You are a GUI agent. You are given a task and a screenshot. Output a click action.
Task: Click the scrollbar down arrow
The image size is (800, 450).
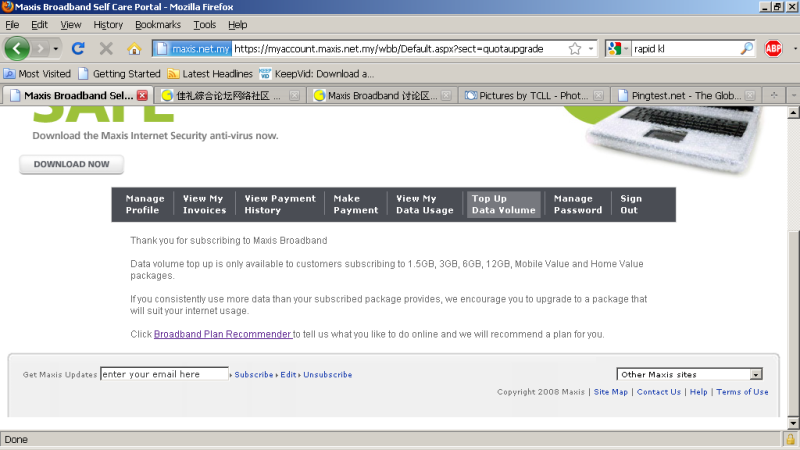tap(793, 423)
